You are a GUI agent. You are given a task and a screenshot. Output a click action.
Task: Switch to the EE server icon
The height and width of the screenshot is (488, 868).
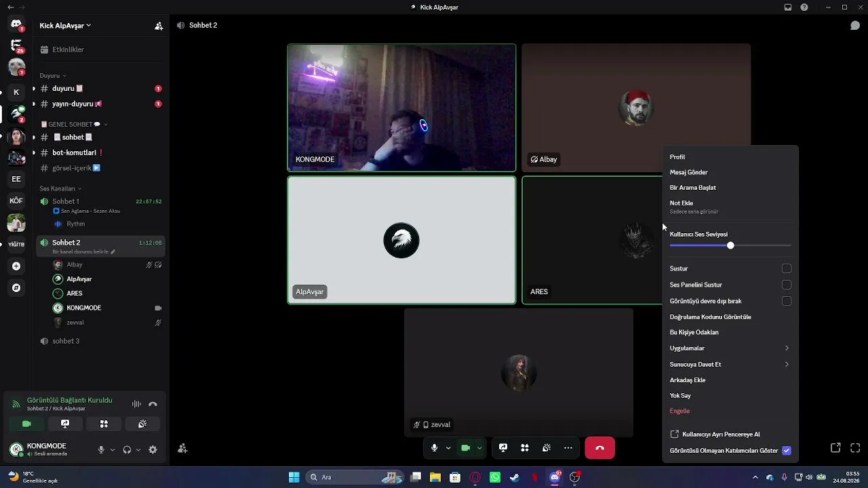(x=16, y=179)
